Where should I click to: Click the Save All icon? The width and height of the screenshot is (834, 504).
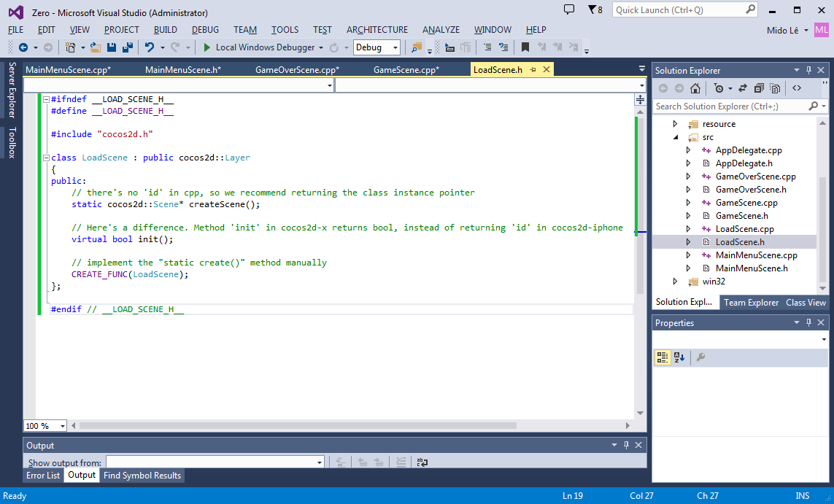[128, 47]
